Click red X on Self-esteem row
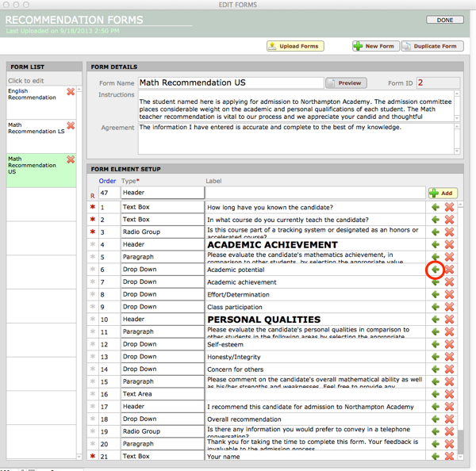The image size is (476, 471). pyautogui.click(x=450, y=344)
